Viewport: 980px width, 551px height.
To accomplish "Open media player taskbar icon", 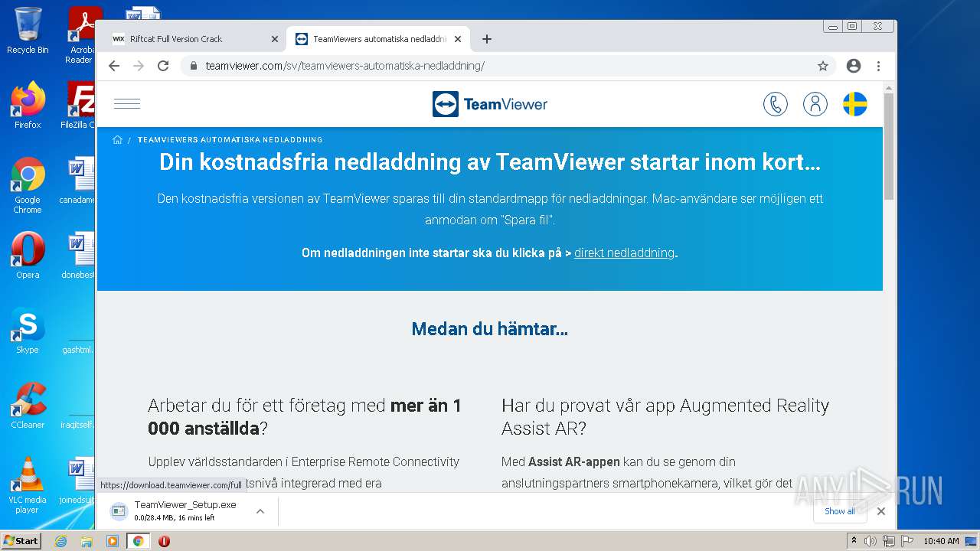I will click(x=113, y=541).
